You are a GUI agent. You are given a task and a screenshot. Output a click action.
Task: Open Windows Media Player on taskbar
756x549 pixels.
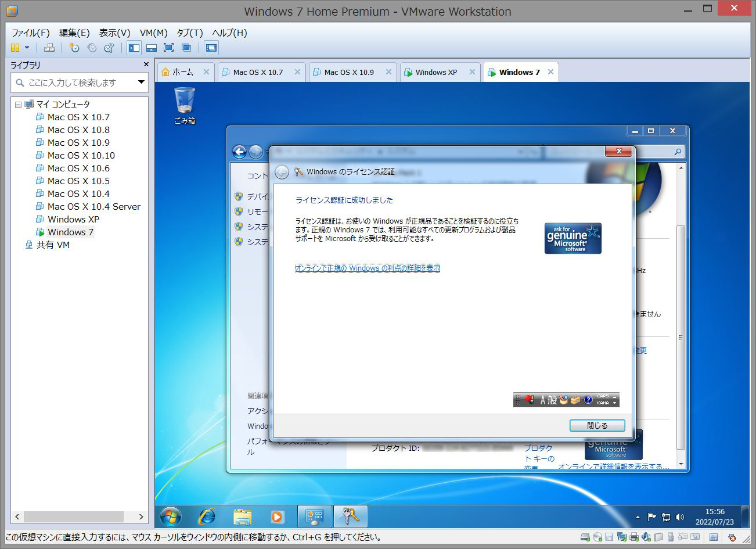[x=278, y=516]
